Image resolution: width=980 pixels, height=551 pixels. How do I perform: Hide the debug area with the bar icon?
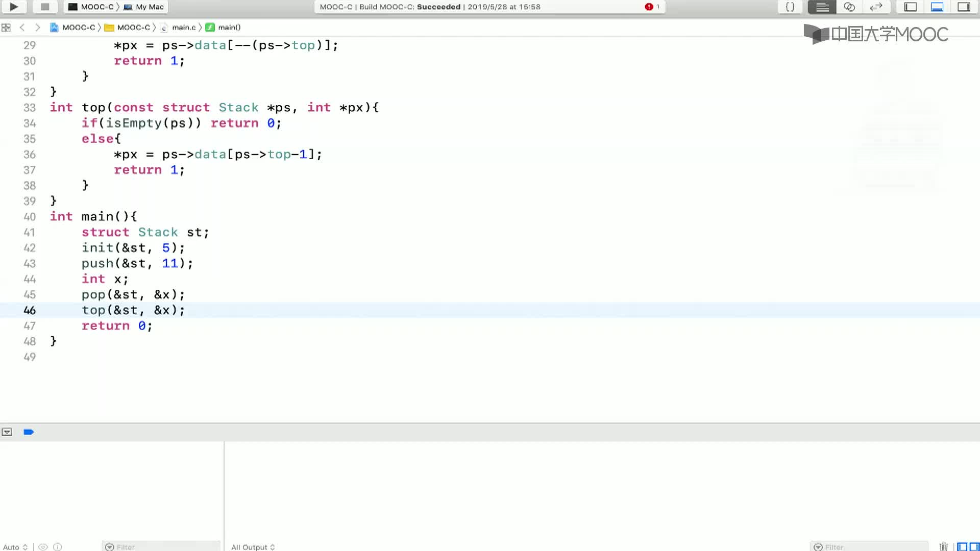click(x=7, y=432)
